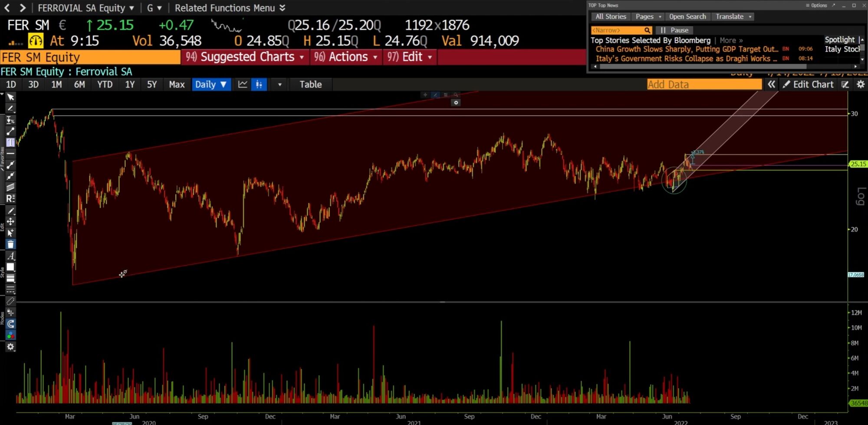
Task: Switch to Table view
Action: pos(311,84)
